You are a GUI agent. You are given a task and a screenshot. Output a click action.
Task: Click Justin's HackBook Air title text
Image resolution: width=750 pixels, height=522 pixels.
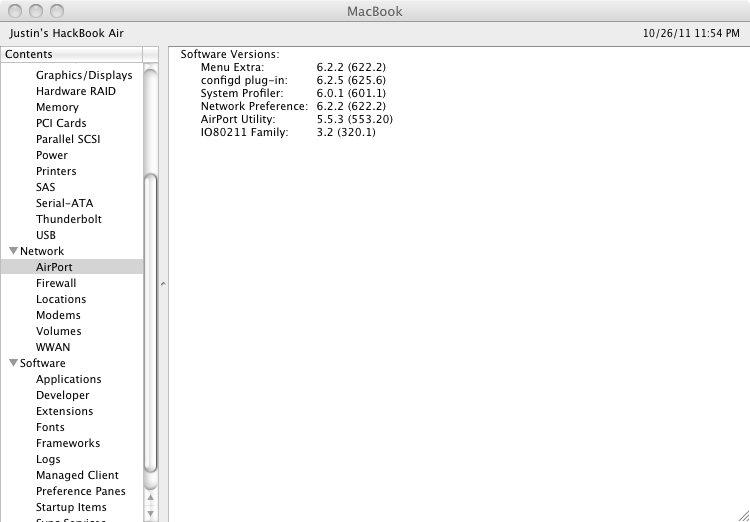(x=66, y=33)
